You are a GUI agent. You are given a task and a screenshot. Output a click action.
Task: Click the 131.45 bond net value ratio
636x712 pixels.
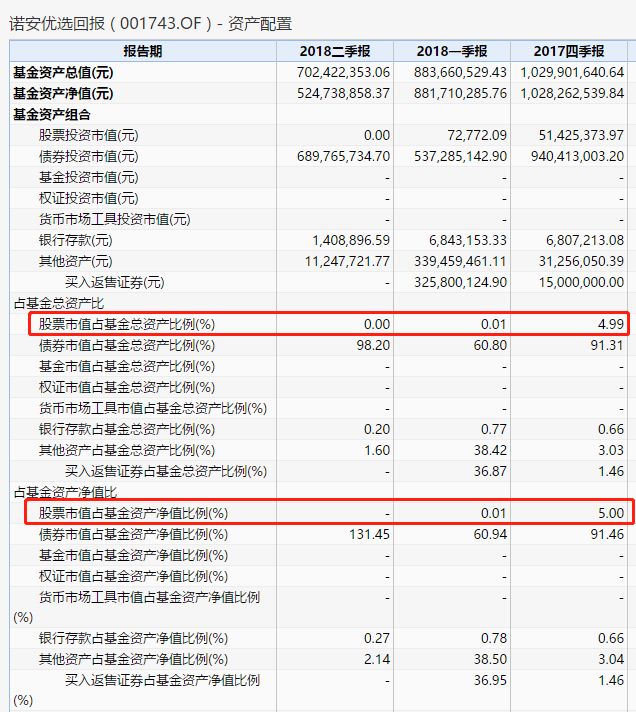369,534
